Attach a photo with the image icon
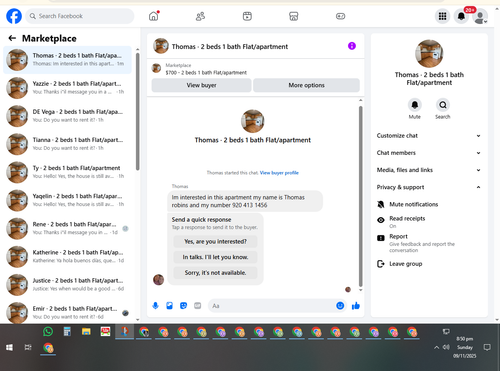The height and width of the screenshot is (371, 500). coord(169,306)
